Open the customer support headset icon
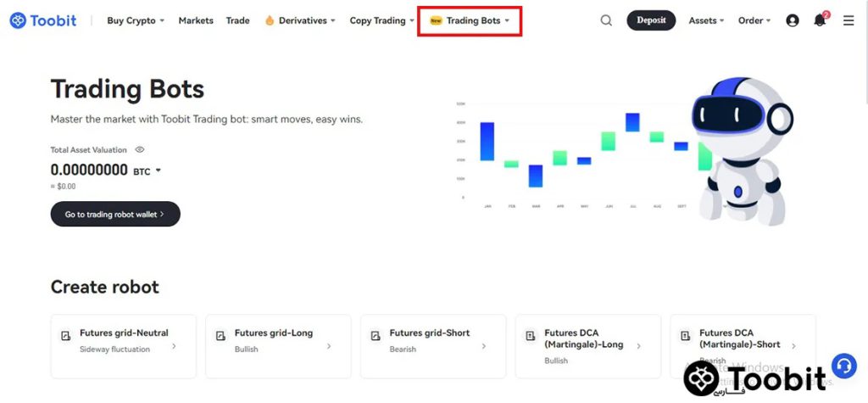Screen dimensions: 868x403 [843, 366]
